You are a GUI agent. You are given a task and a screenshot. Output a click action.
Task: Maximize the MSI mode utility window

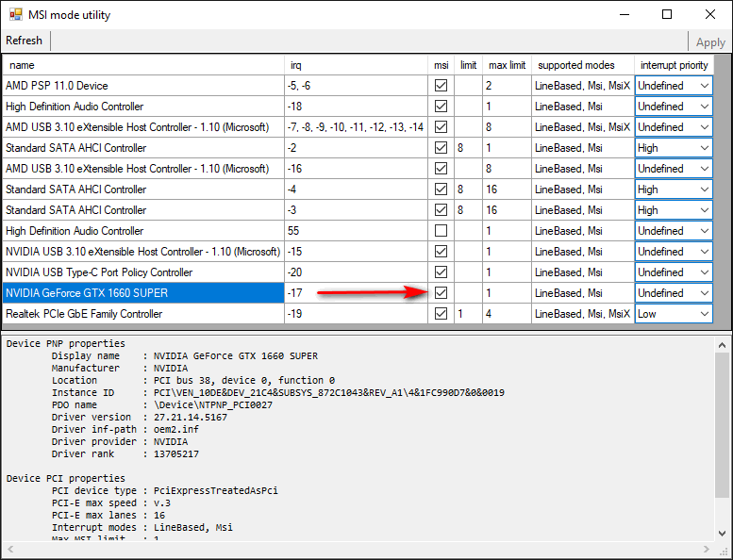pyautogui.click(x=667, y=14)
